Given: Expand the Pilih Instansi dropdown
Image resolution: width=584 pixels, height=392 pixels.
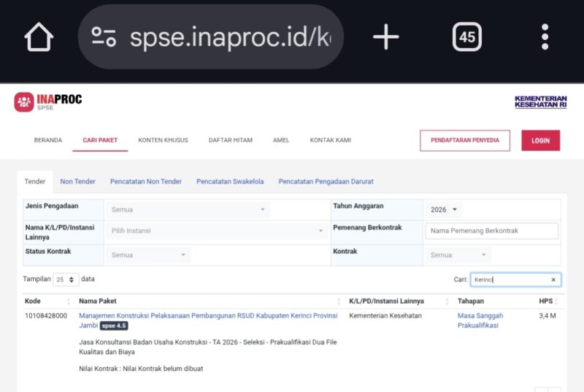Looking at the screenshot, I should (217, 231).
